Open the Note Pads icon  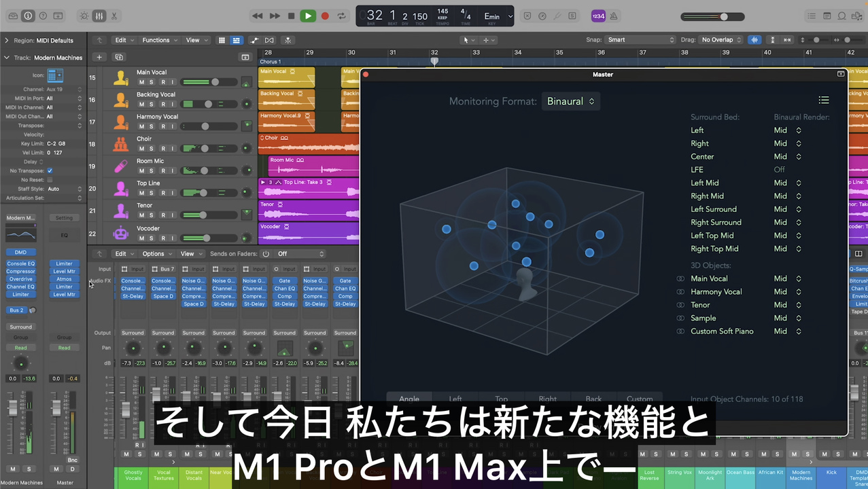click(x=827, y=16)
